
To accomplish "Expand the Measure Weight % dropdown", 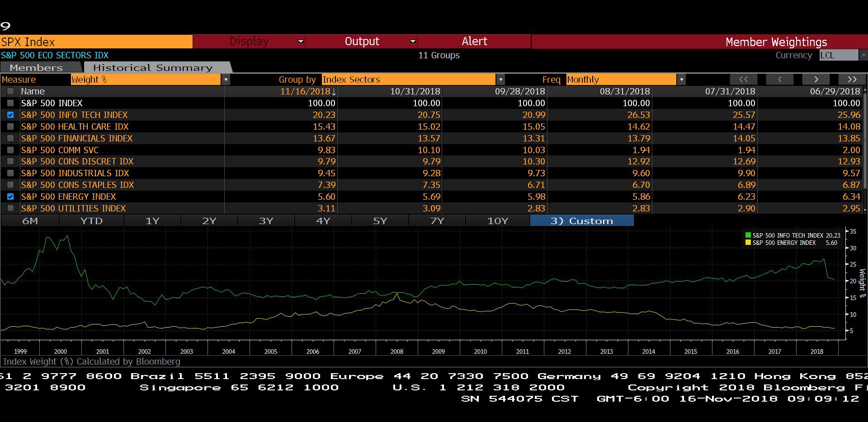I will pyautogui.click(x=226, y=80).
